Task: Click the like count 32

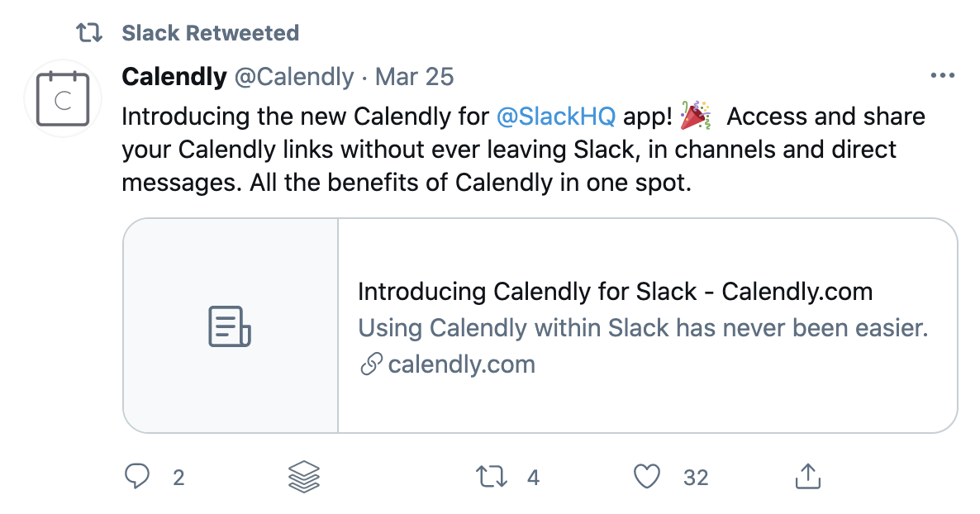Action: click(x=696, y=478)
